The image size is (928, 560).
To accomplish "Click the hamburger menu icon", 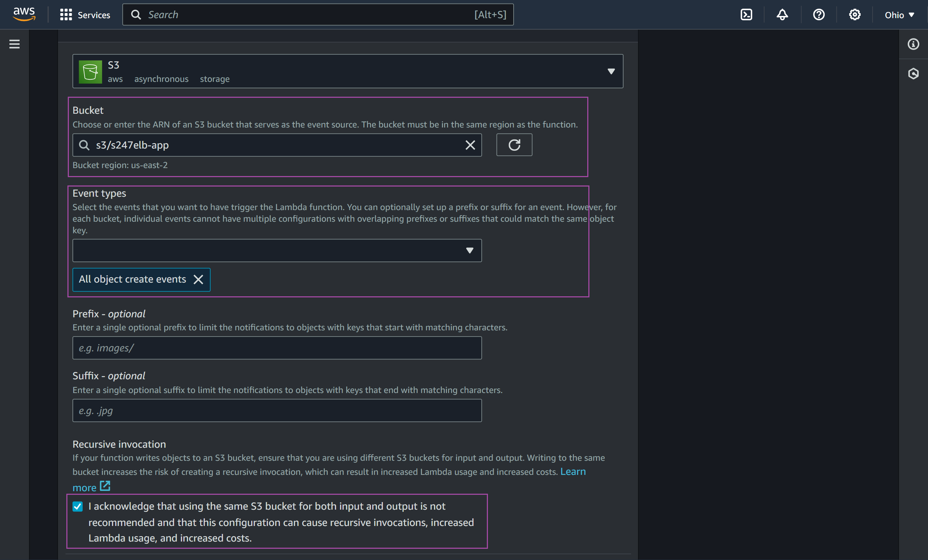I will click(x=14, y=44).
